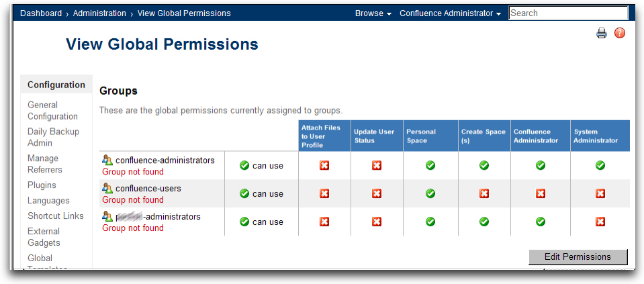Go to Administration breadcrumb link
This screenshot has width=644, height=284.
pos(99,13)
